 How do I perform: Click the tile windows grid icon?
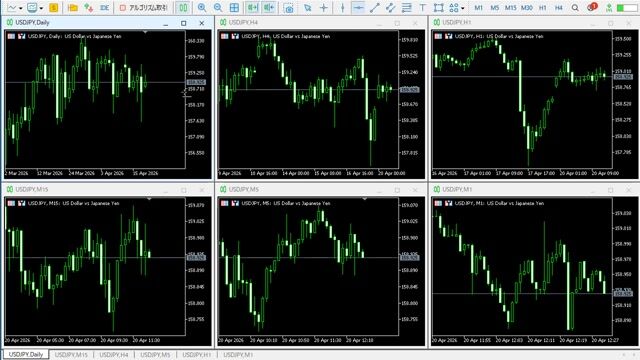coord(234,7)
